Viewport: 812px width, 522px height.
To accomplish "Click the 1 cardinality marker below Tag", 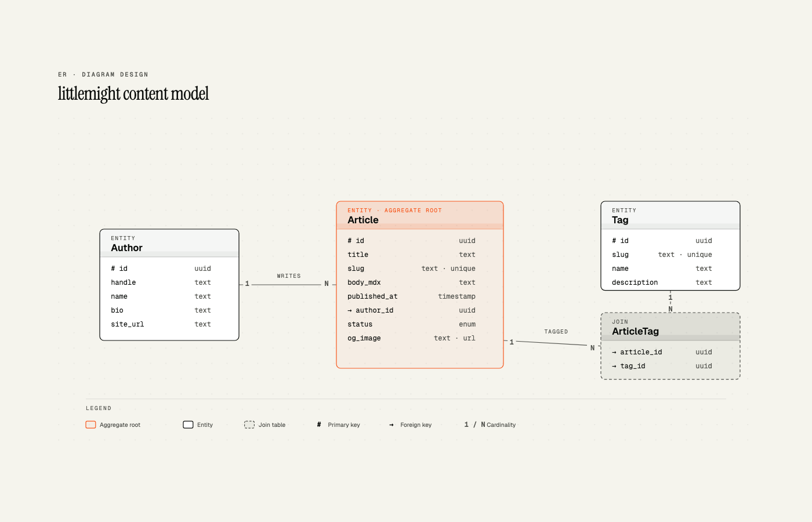I will [670, 298].
